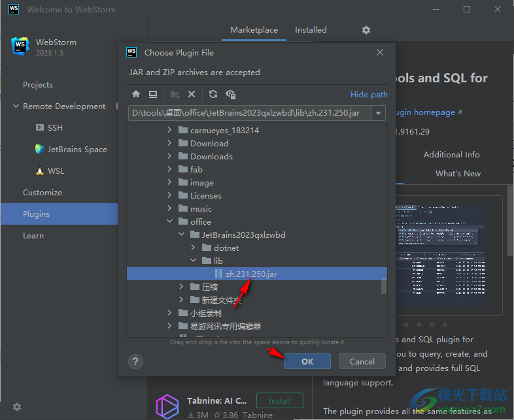The height and width of the screenshot is (420, 514).
Task: Click the desktop directory toolbar icon
Action: [x=153, y=95]
